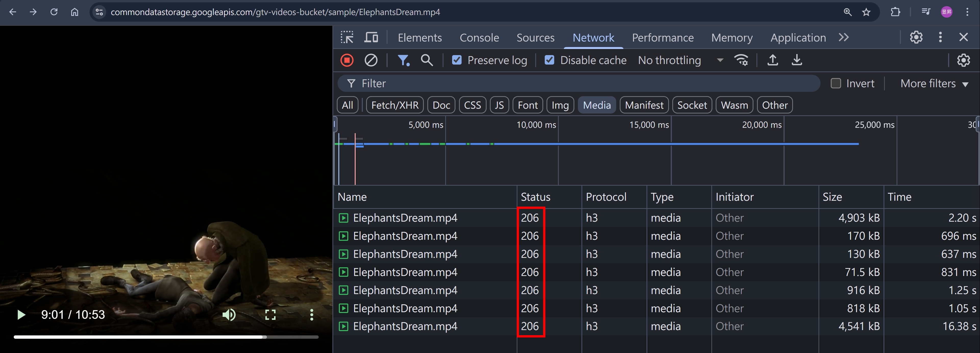
Task: Filter requests by CSS
Action: pyautogui.click(x=472, y=105)
